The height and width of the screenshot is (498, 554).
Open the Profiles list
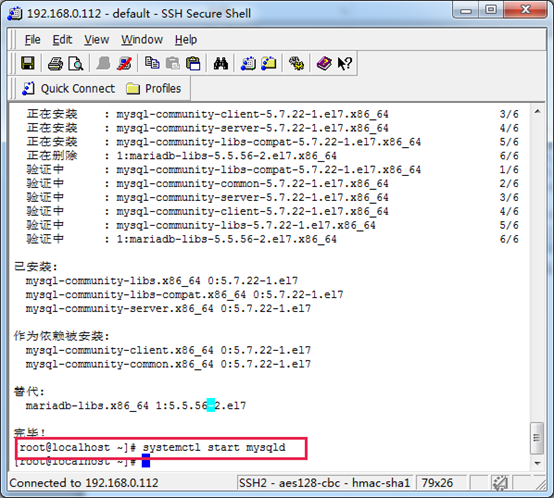(154, 88)
